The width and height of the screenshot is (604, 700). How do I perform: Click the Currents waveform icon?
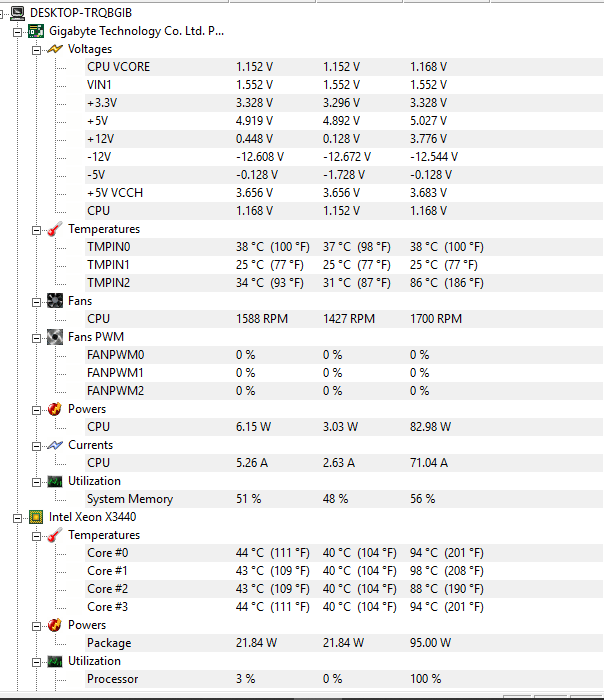(55, 445)
